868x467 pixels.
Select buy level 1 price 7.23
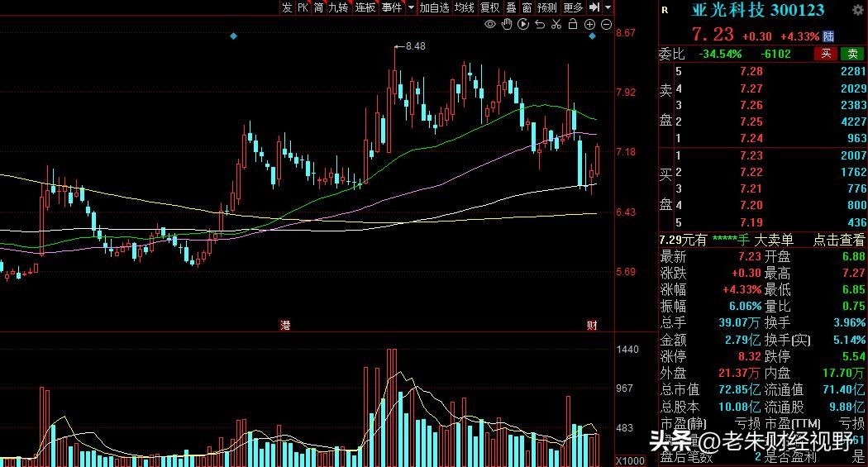coord(751,155)
